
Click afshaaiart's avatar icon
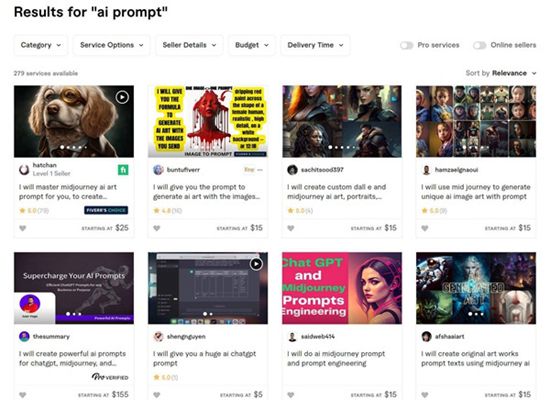pos(426,336)
